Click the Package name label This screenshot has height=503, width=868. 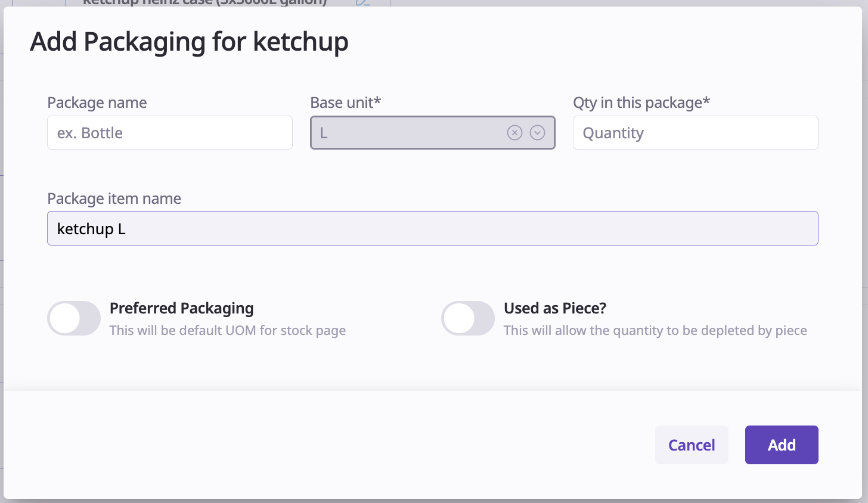[97, 103]
